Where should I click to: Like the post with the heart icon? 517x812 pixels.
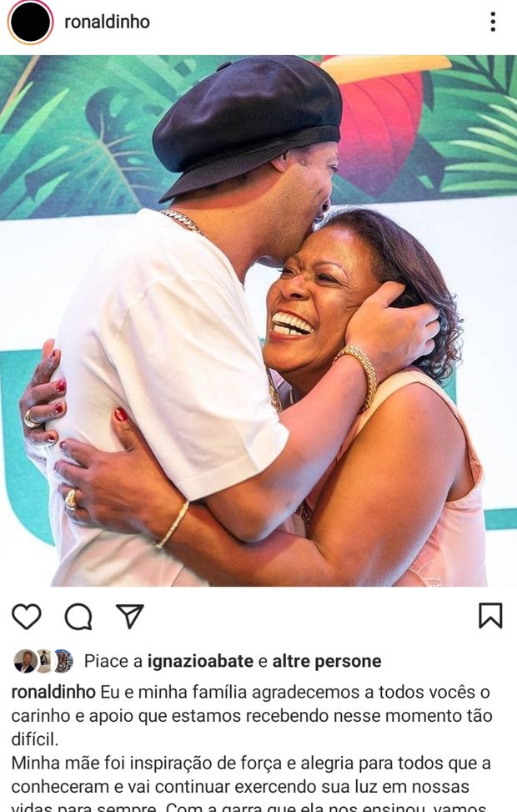(x=27, y=616)
